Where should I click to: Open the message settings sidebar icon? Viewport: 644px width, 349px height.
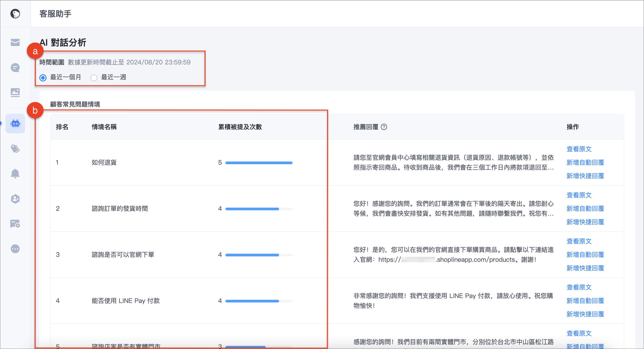click(x=15, y=224)
